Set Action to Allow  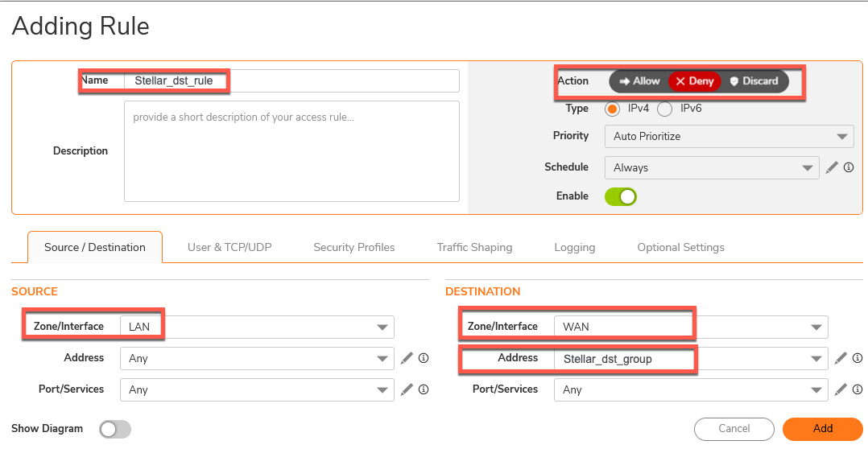(639, 81)
